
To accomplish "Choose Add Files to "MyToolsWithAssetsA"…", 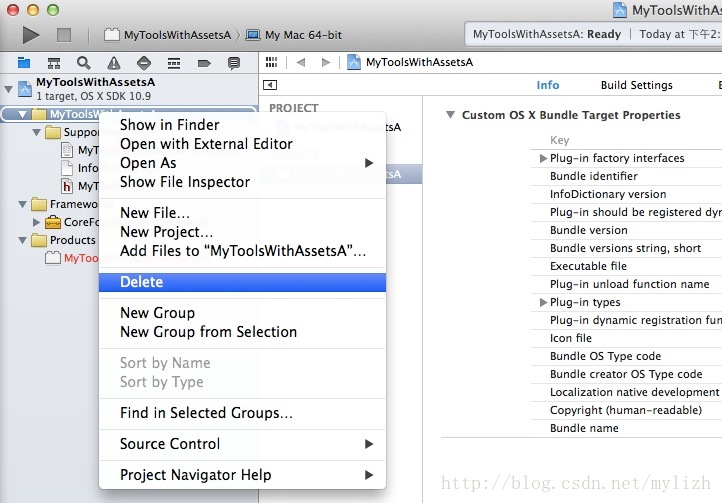I will click(x=242, y=251).
